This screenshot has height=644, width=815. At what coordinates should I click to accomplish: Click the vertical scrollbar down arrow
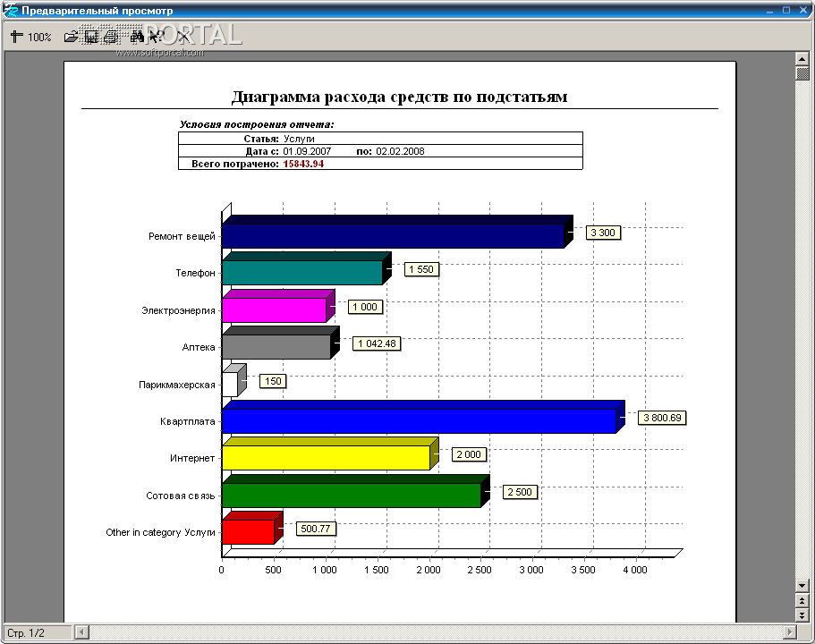click(802, 586)
